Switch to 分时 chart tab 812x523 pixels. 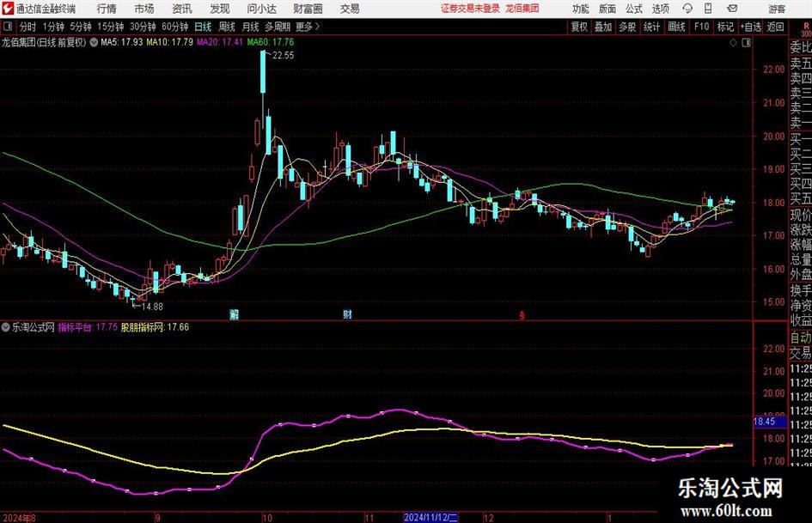[28, 27]
